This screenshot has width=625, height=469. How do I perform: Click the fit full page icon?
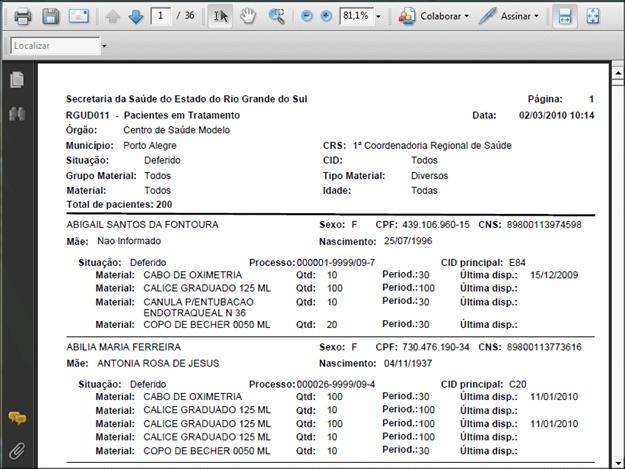[593, 16]
